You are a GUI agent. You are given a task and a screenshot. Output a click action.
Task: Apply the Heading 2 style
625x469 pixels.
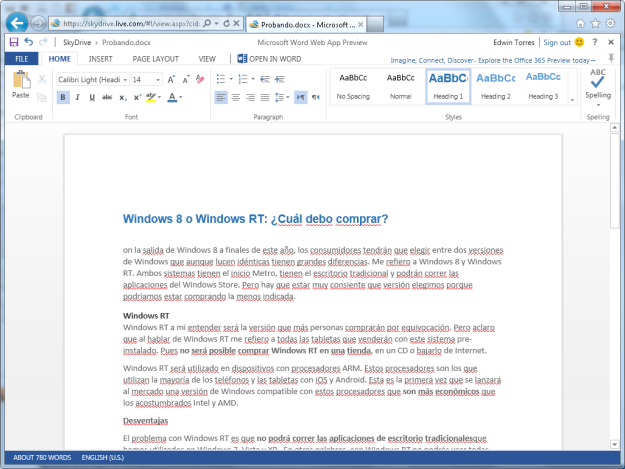(x=495, y=86)
